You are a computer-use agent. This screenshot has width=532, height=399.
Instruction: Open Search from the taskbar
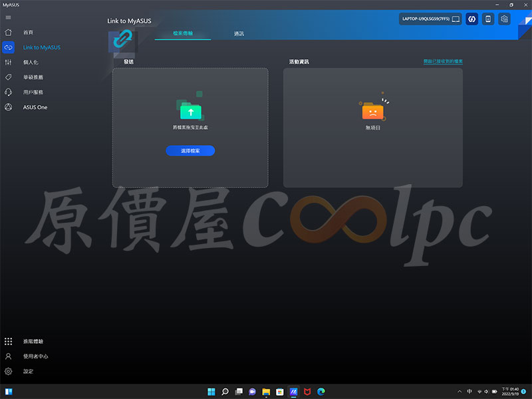point(225,392)
